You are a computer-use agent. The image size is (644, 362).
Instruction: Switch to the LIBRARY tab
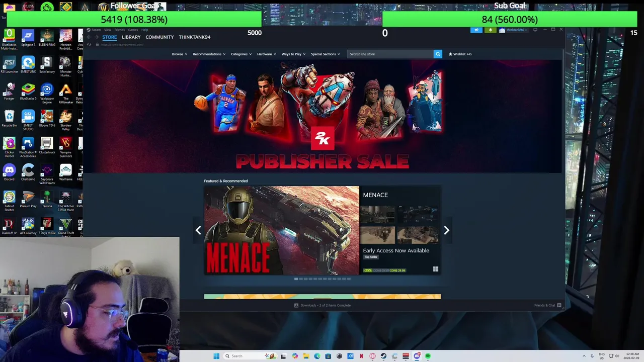click(x=131, y=37)
